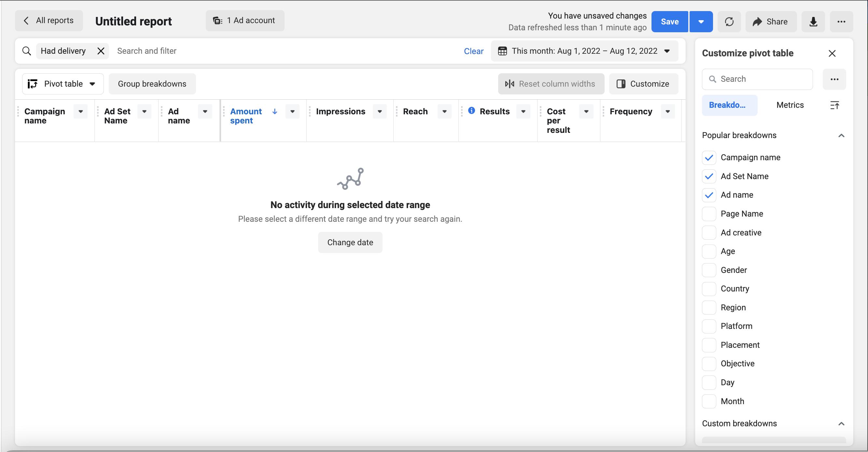
Task: Open the date range dropdown
Action: pyautogui.click(x=584, y=51)
